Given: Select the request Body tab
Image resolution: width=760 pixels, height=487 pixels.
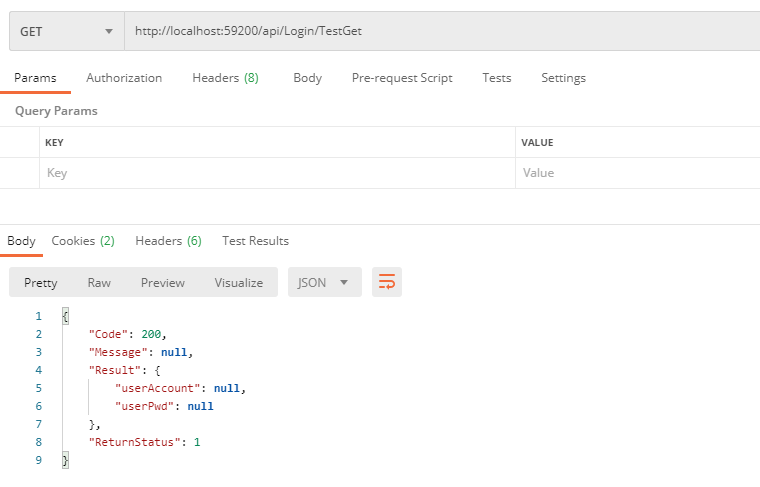Looking at the screenshot, I should (x=307, y=78).
